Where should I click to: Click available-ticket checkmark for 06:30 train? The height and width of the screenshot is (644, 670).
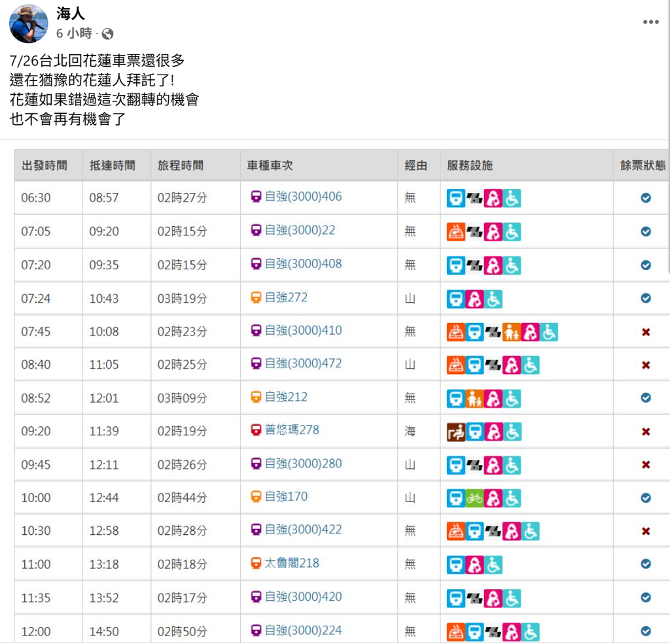646,197
